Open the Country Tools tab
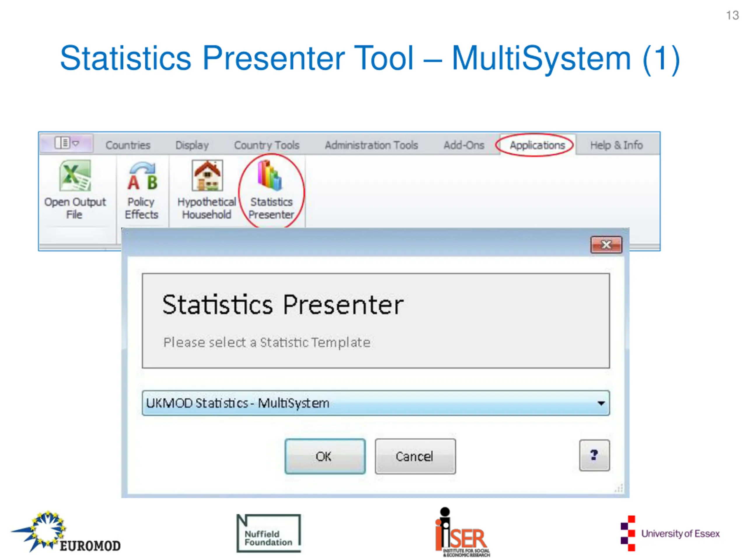Viewport: 747px width, 560px height. [x=267, y=145]
